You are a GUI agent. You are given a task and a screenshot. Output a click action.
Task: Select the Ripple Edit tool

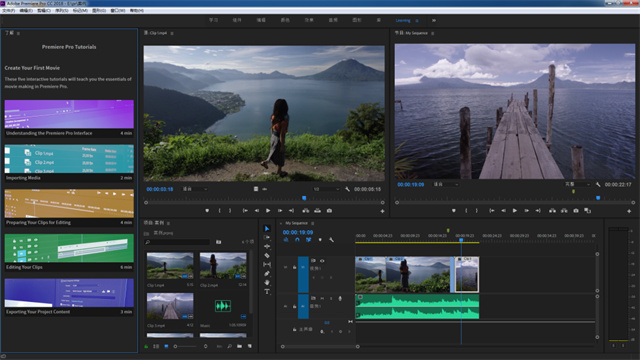click(x=267, y=247)
